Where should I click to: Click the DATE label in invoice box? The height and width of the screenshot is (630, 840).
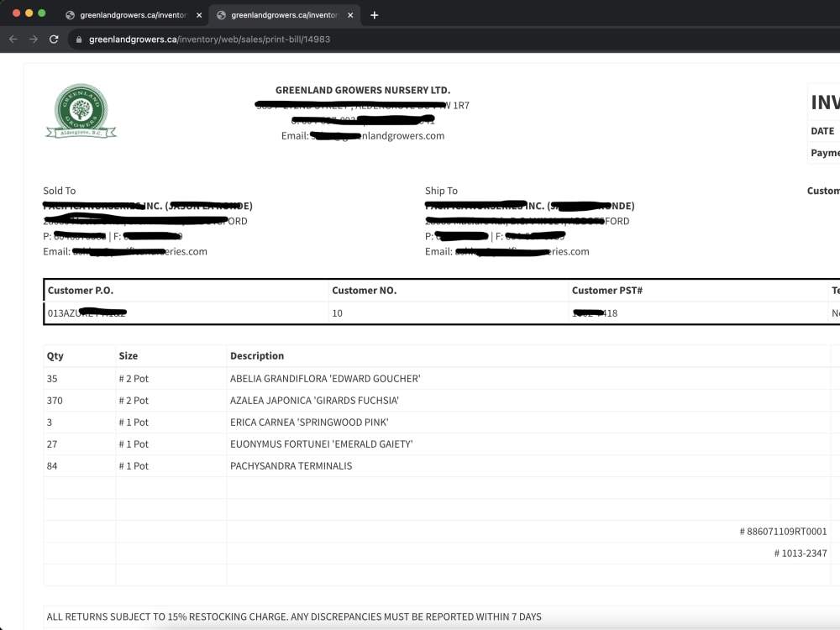[822, 131]
